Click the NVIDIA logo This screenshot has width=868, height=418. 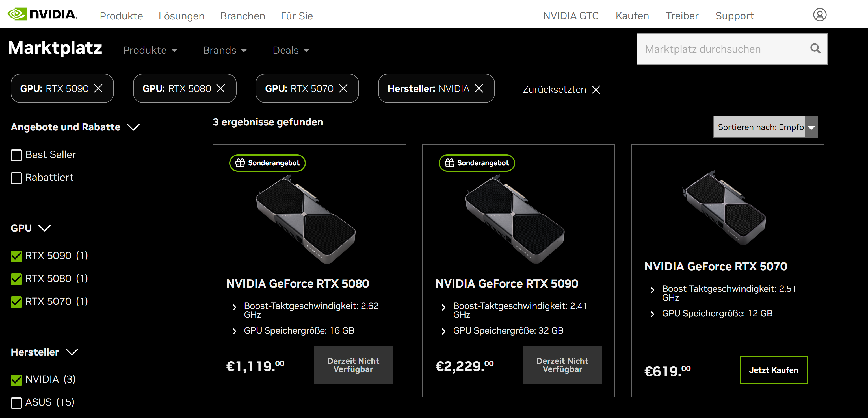coord(42,14)
